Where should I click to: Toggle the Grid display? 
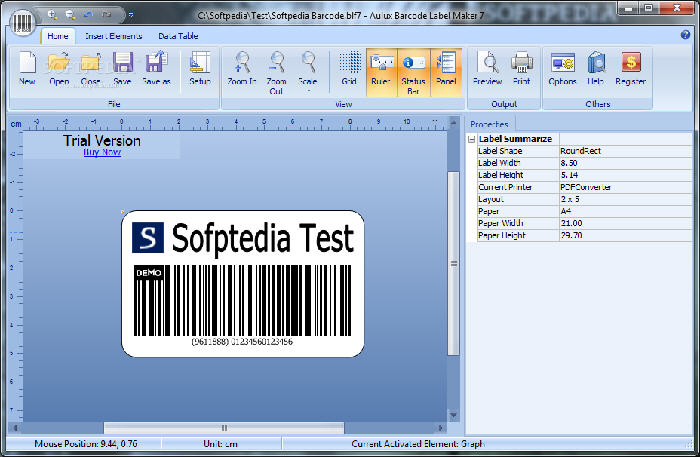pyautogui.click(x=349, y=68)
